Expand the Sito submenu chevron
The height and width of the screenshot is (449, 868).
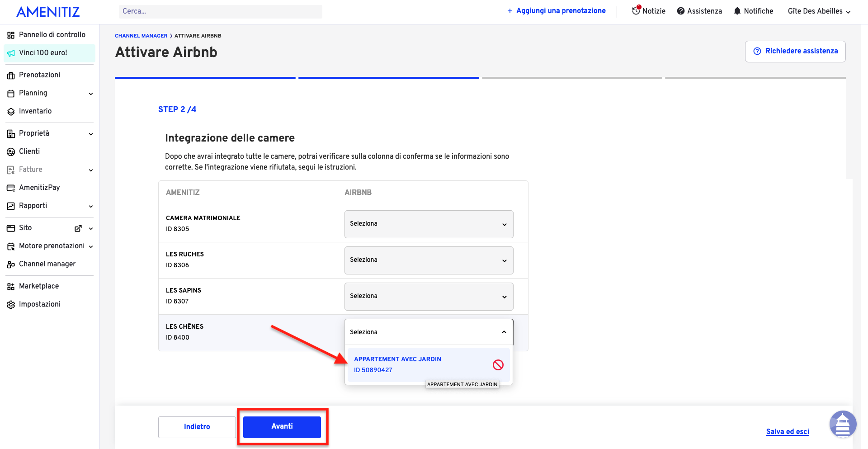click(91, 228)
